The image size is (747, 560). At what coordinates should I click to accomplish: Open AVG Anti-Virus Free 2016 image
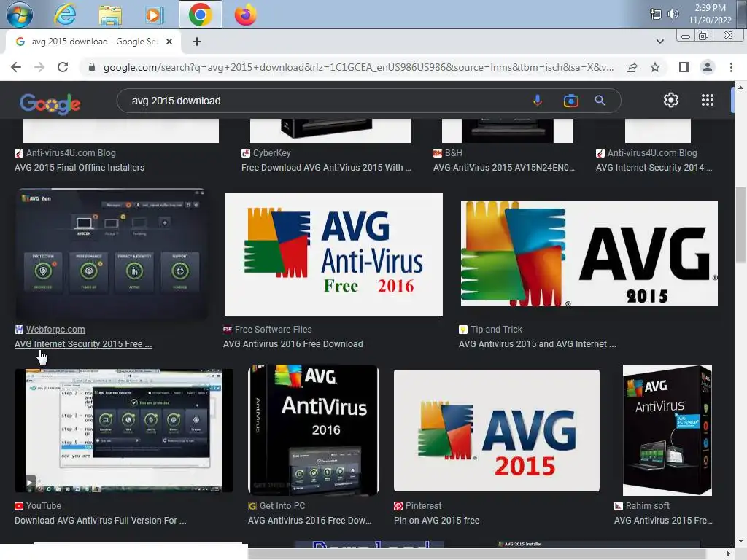click(x=333, y=254)
